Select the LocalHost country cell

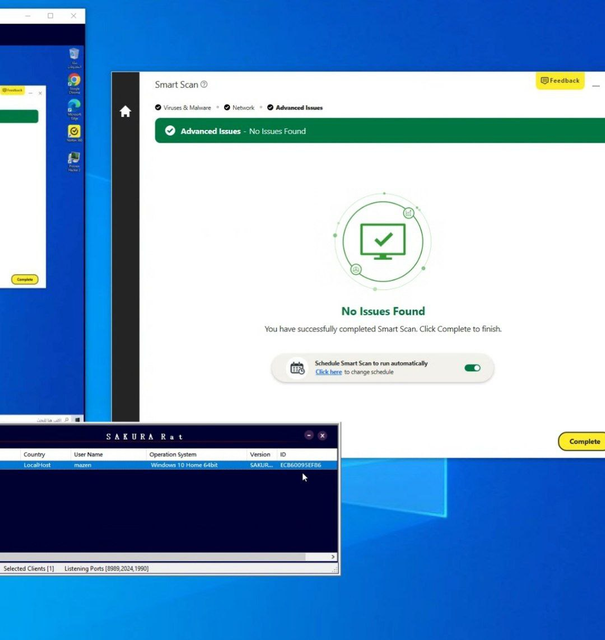[37, 465]
